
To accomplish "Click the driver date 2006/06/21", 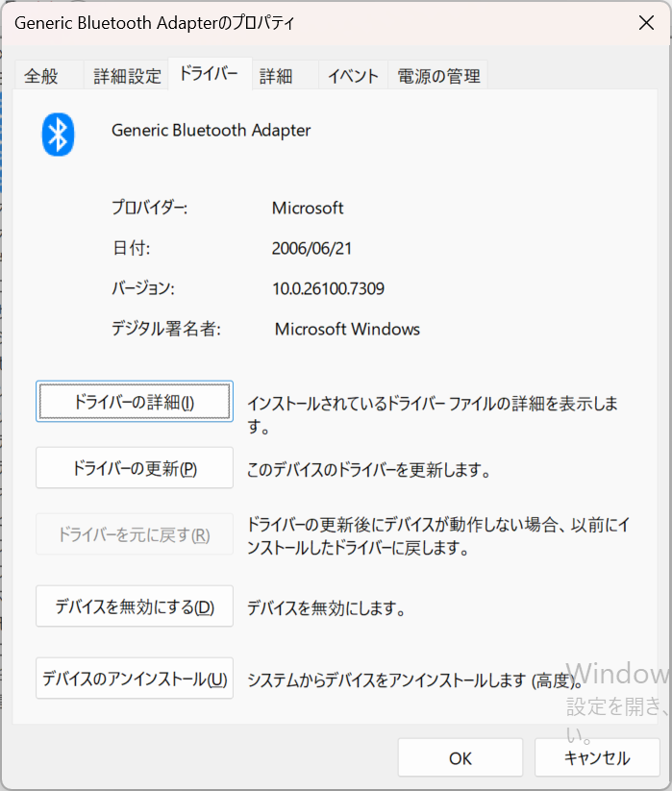I will [x=312, y=248].
